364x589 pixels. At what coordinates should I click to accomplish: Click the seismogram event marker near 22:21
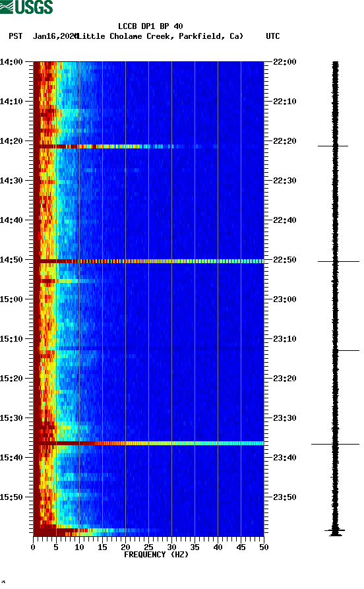pyautogui.click(x=333, y=146)
